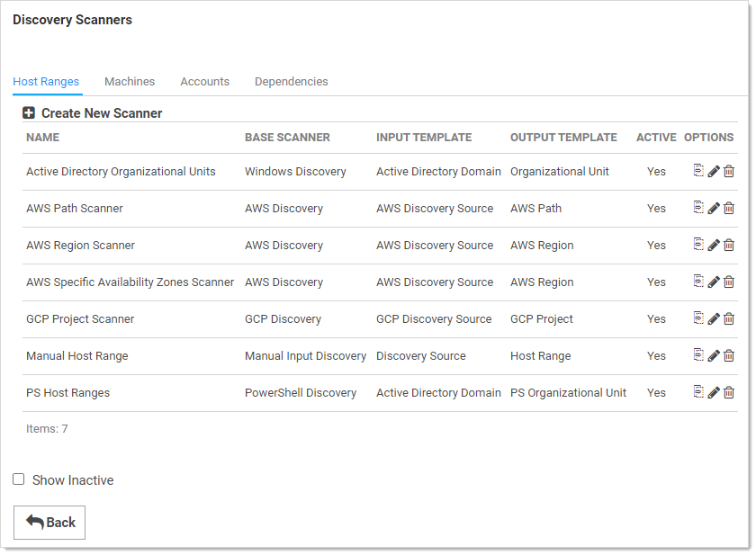Edit the AWS Path Scanner with pencil icon
Image resolution: width=756 pixels, height=555 pixels.
pos(714,209)
